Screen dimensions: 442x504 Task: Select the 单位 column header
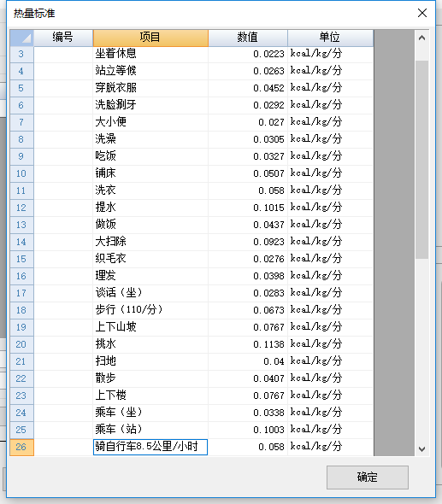coord(330,38)
